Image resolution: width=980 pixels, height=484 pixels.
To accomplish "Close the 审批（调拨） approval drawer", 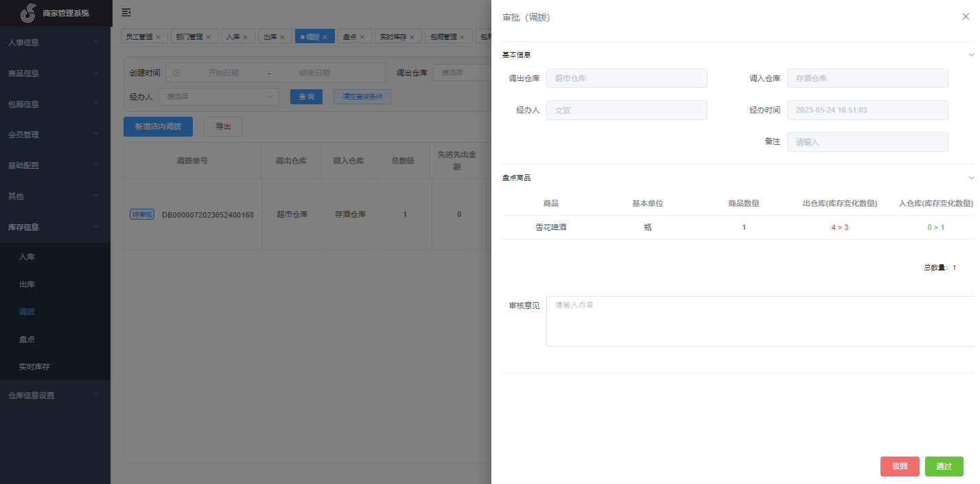I will (966, 17).
